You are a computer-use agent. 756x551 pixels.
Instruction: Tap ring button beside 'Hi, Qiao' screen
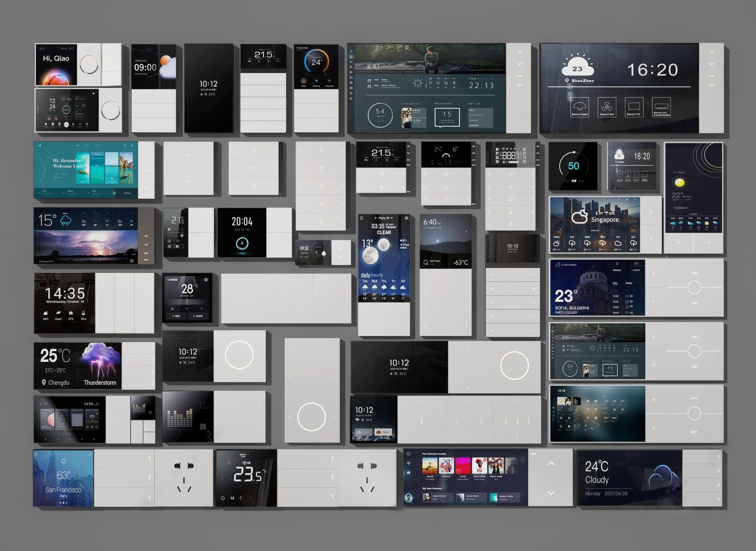(89, 65)
